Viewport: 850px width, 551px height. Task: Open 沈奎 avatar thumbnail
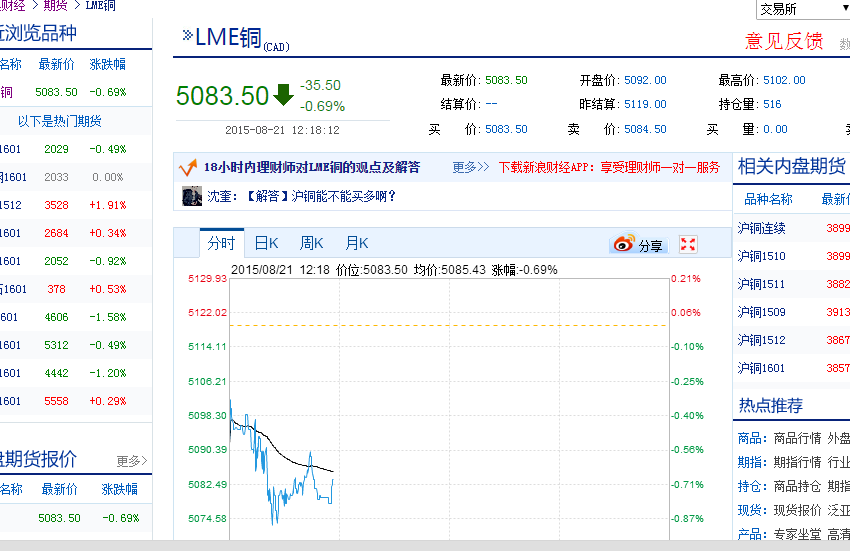pyautogui.click(x=191, y=196)
